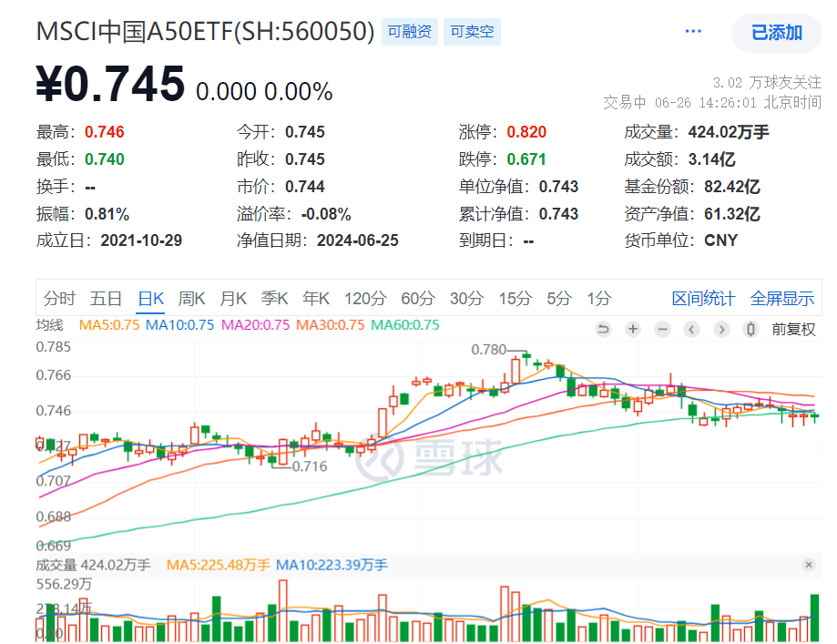Screen dimensions: 837x644
Task: Pan chart right with chevron icon
Action: (721, 329)
